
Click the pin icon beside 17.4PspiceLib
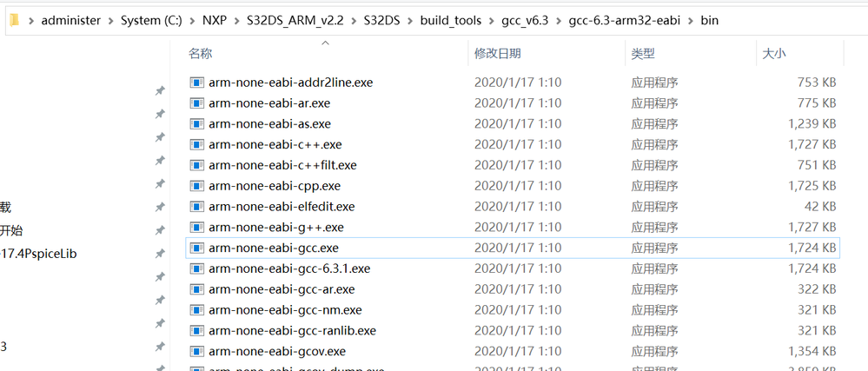[x=160, y=254]
